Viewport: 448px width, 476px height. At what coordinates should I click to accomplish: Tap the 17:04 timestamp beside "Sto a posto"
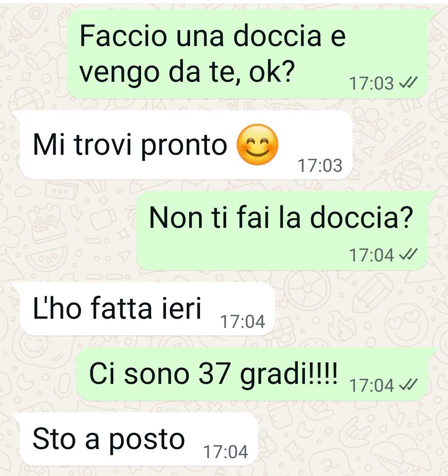(x=226, y=452)
